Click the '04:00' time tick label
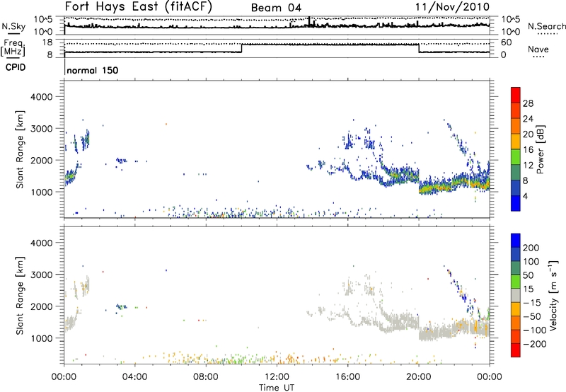The image size is (566, 392). click(134, 377)
